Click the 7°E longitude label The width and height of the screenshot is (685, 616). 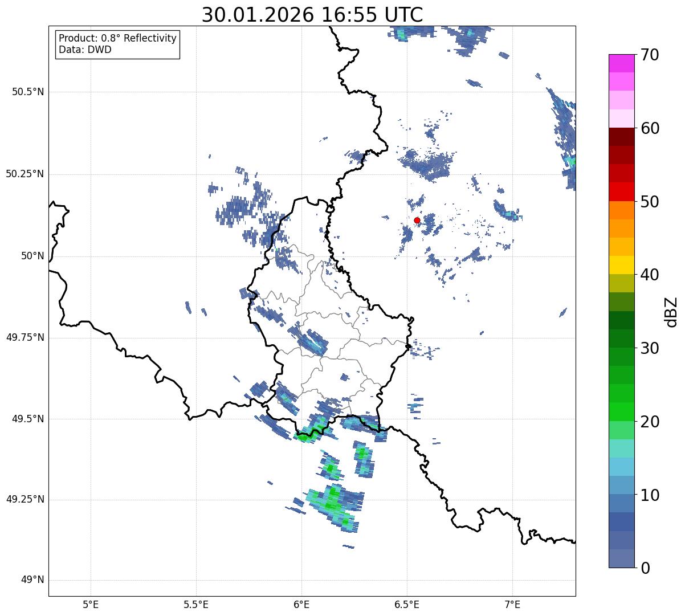512,604
